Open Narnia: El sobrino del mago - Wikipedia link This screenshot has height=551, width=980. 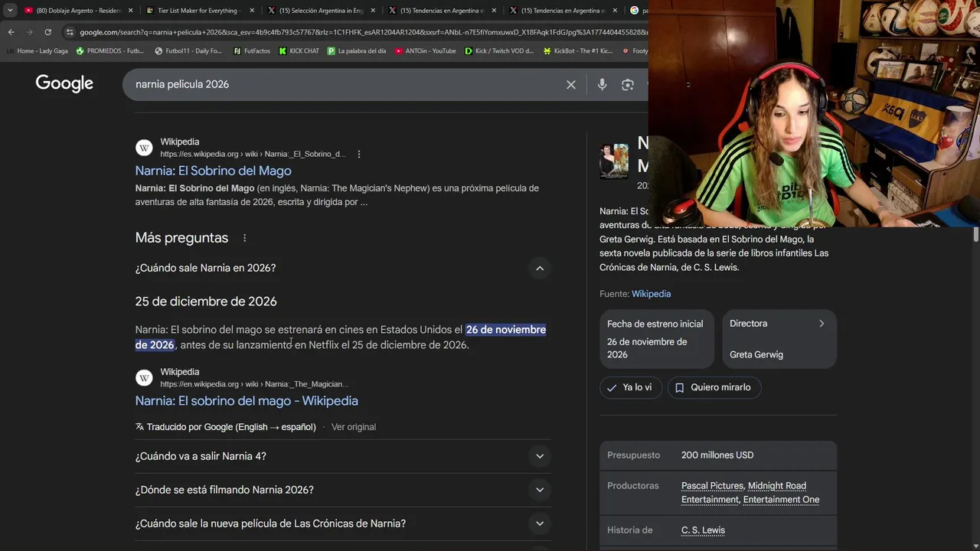(247, 401)
